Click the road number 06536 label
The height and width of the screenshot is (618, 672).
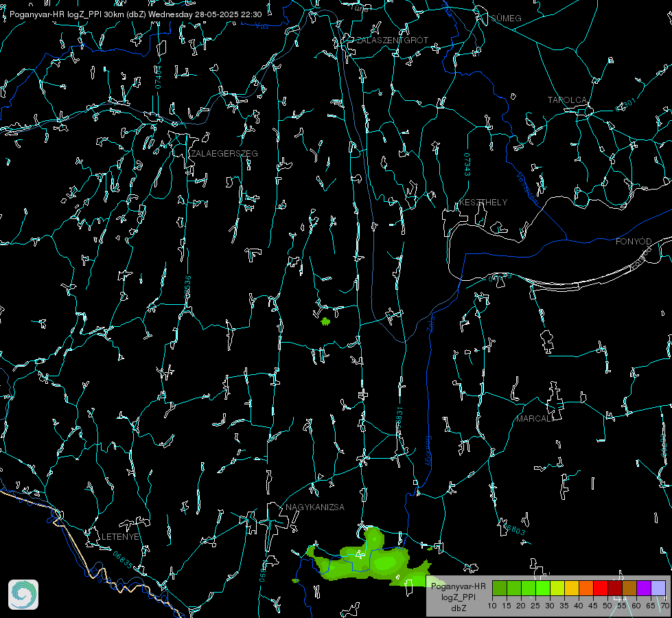point(187,287)
